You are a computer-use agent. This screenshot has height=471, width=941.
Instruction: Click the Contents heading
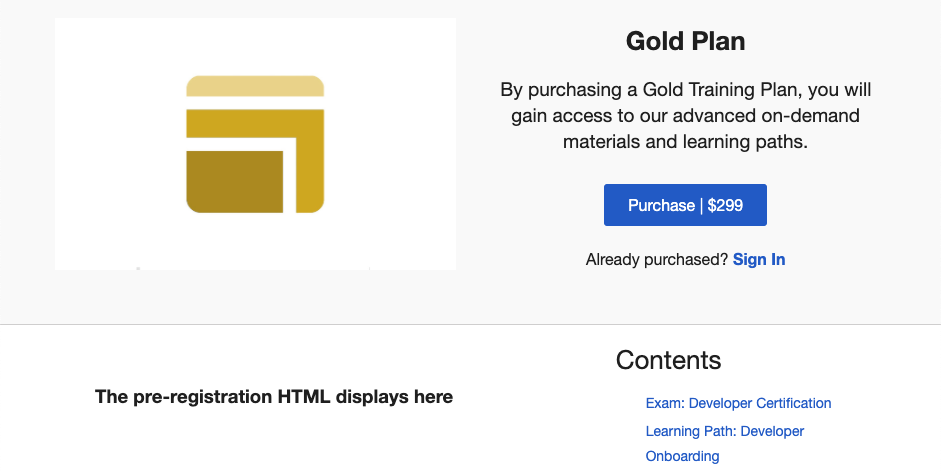(x=669, y=360)
